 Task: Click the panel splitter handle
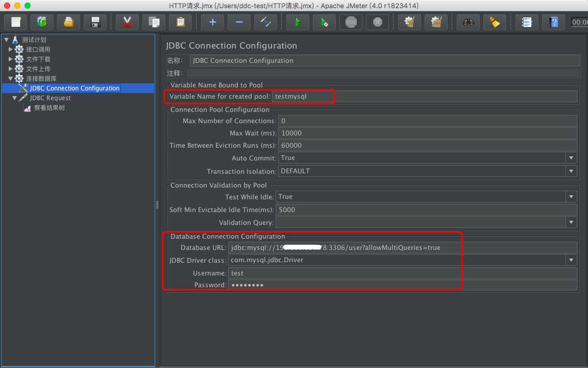coord(157,204)
